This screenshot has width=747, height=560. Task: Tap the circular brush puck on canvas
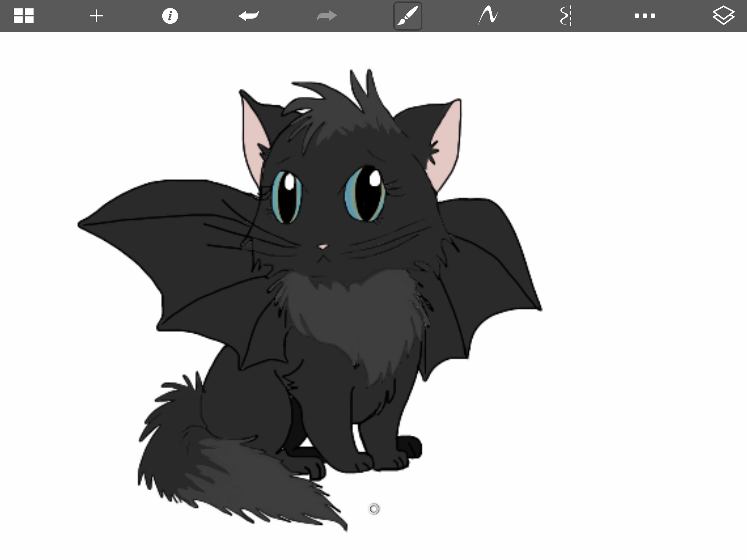pos(374,509)
